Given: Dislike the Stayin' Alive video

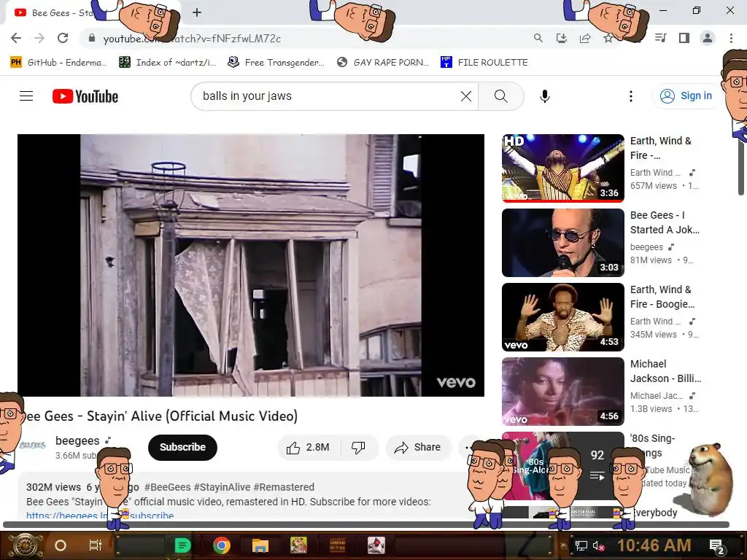Looking at the screenshot, I should pyautogui.click(x=358, y=447).
